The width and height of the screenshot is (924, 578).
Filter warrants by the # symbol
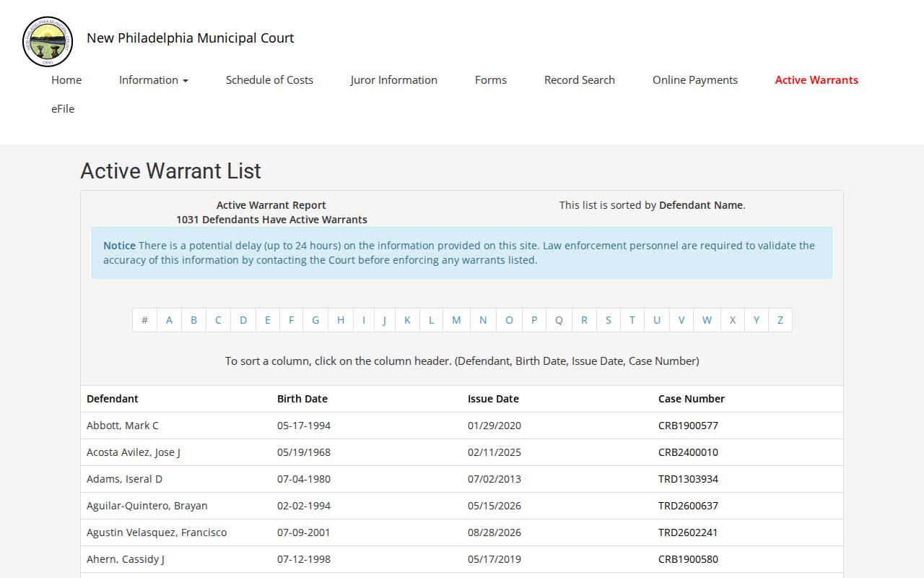tap(144, 320)
